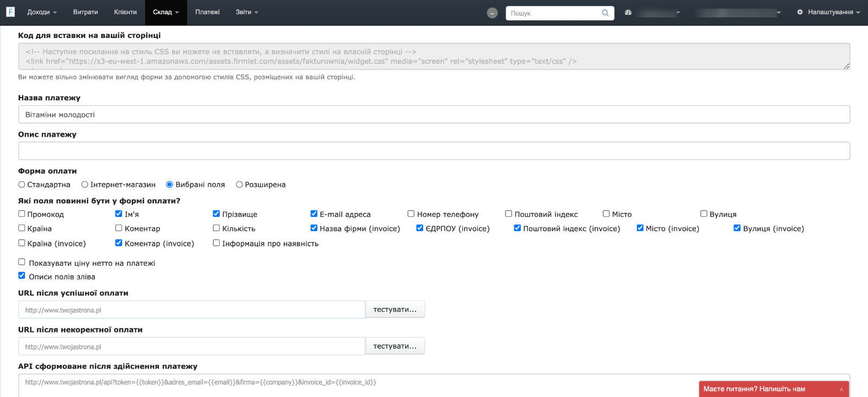Screen dimensions: 868x397
Task: Open the Платежі menu item
Action: pos(207,12)
